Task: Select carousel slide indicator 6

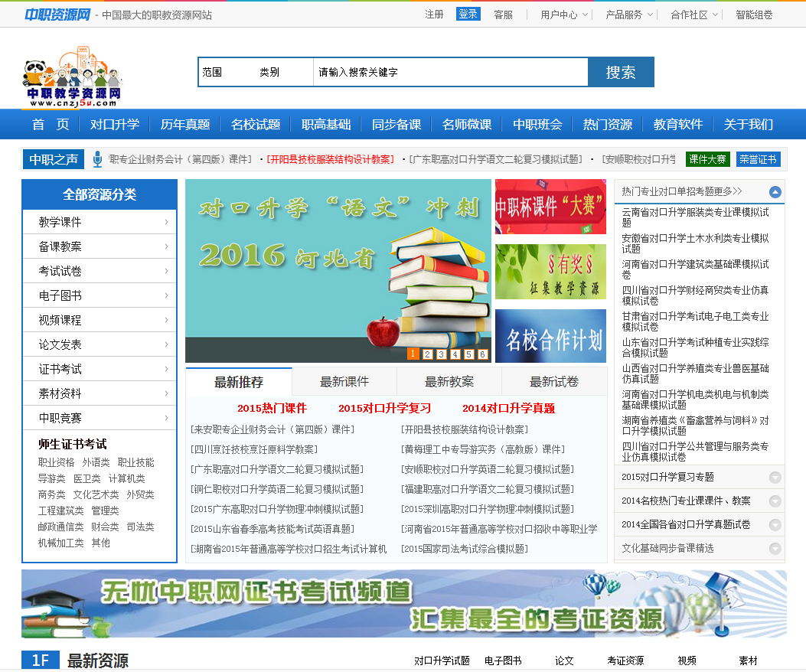Action: (x=482, y=354)
